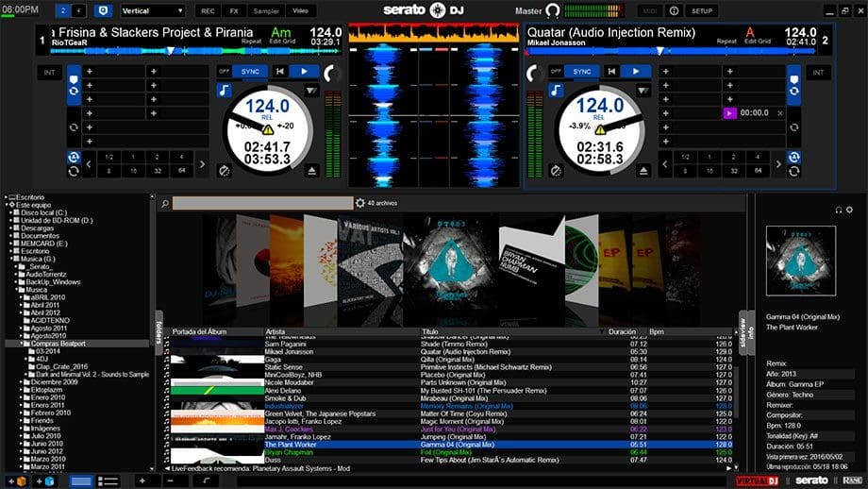Open the Vertical display mode dropdown
This screenshot has height=489, width=868.
(153, 10)
